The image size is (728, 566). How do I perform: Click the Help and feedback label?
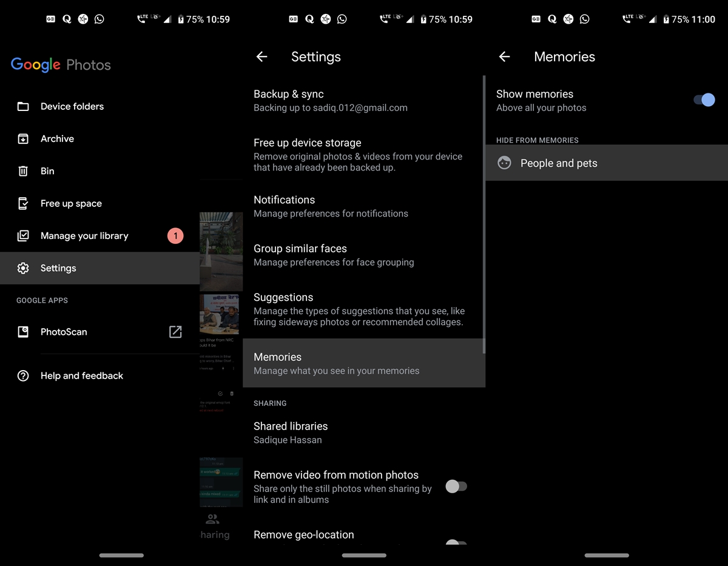(x=82, y=376)
